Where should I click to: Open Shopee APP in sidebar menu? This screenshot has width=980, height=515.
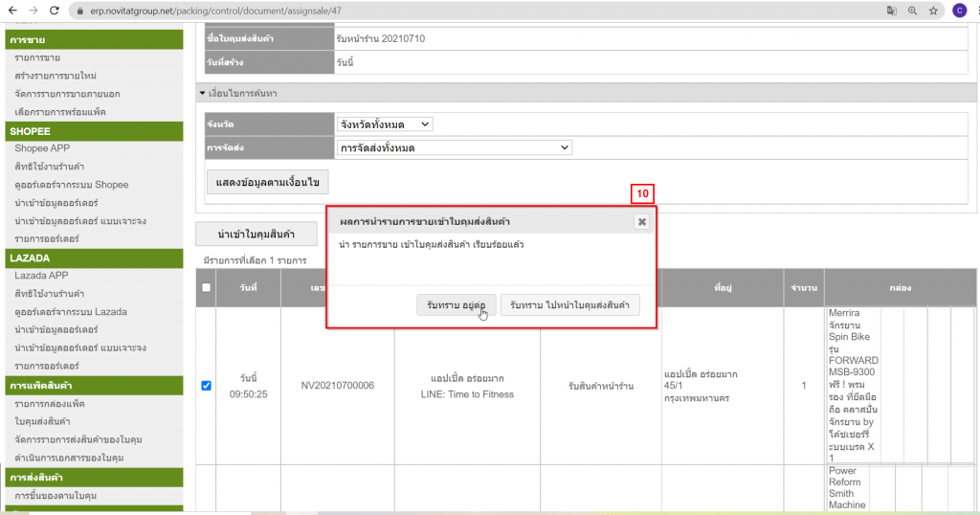42,148
